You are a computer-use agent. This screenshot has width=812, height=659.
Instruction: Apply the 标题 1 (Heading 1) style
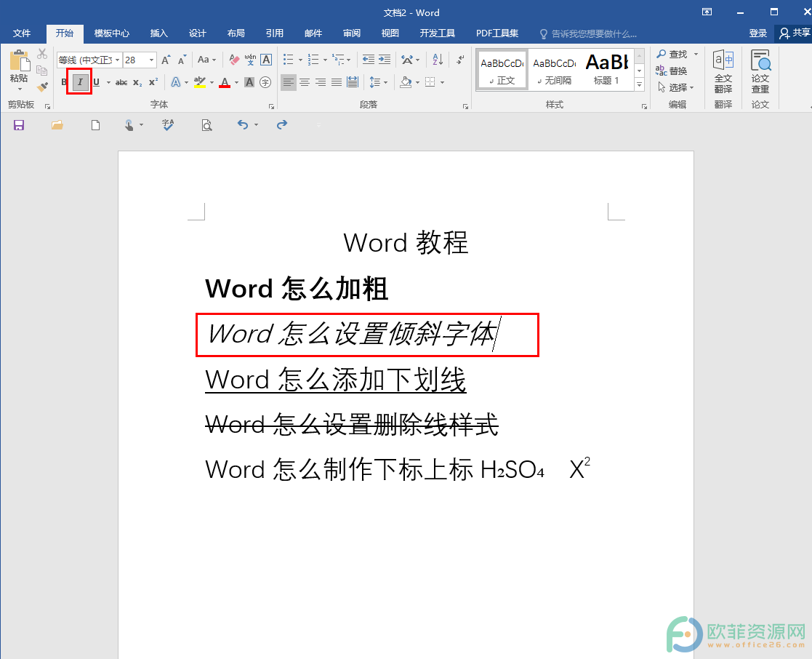(606, 71)
